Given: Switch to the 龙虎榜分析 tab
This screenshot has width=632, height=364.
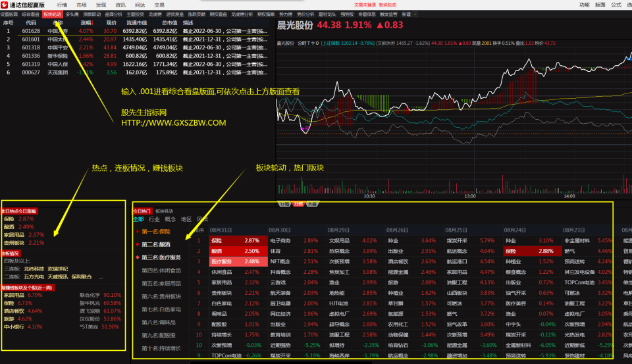Looking at the screenshot, I should click(242, 14).
